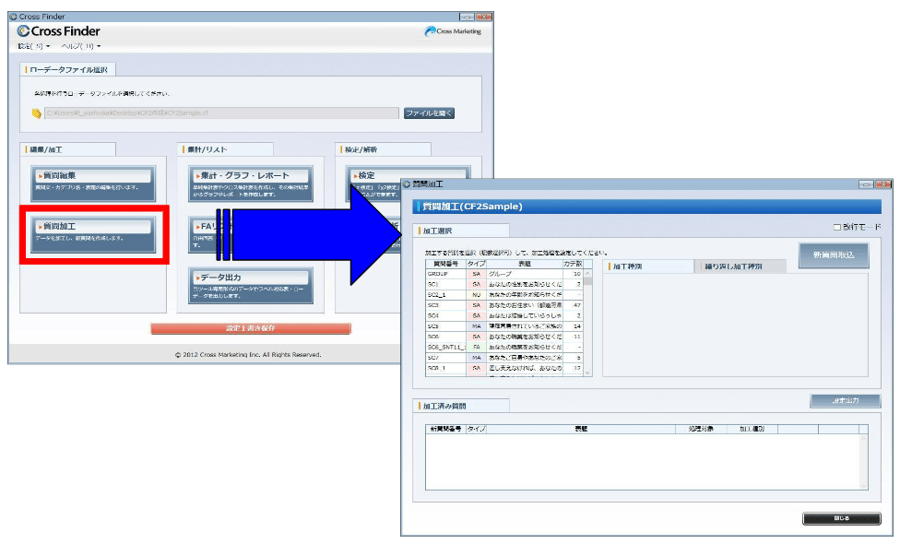Switch to the 繰り返し加工種別 tab

(738, 267)
